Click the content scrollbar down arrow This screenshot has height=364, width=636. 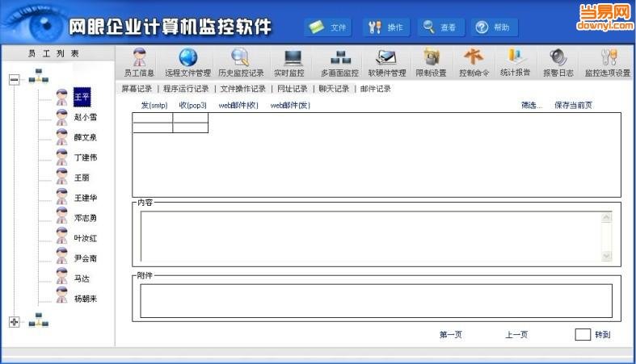[606, 256]
